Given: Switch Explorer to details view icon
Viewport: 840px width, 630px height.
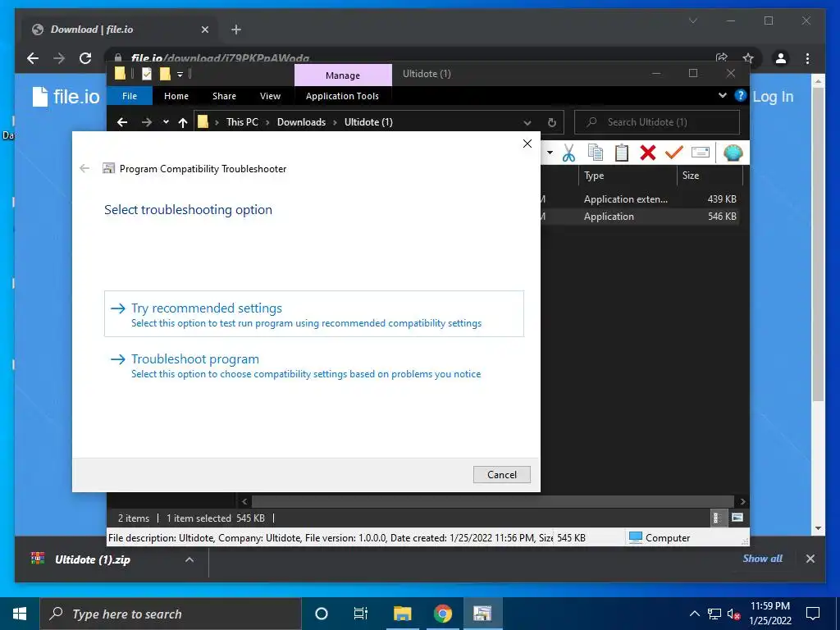Looking at the screenshot, I should [x=717, y=518].
